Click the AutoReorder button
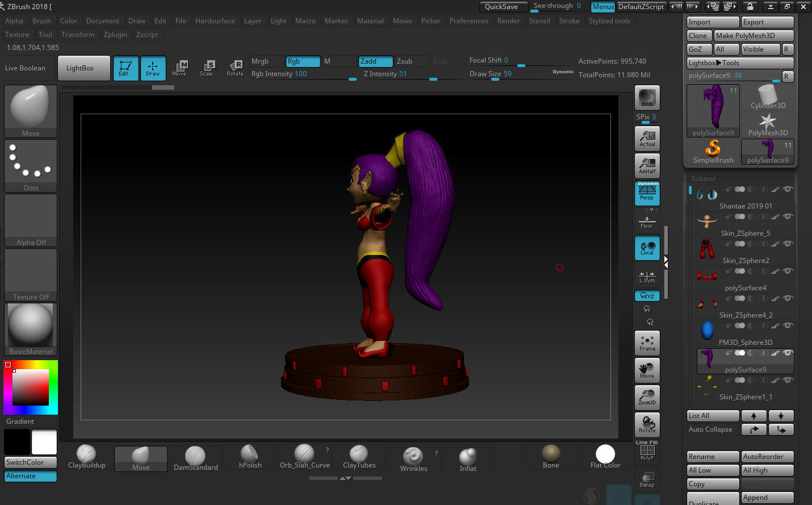Screen dimensions: 812x505 click(768, 457)
